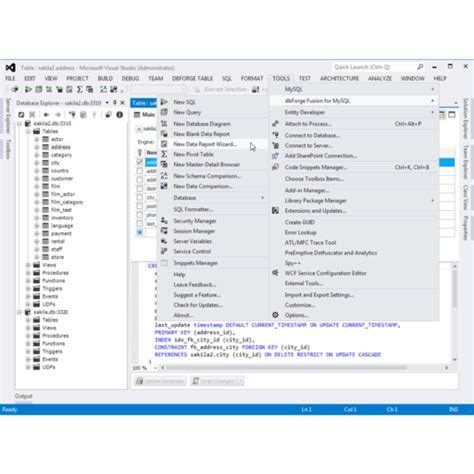Open the Database Explorer window position dropdown
Image resolution: width=474 pixels, height=474 pixels.
tap(107, 103)
